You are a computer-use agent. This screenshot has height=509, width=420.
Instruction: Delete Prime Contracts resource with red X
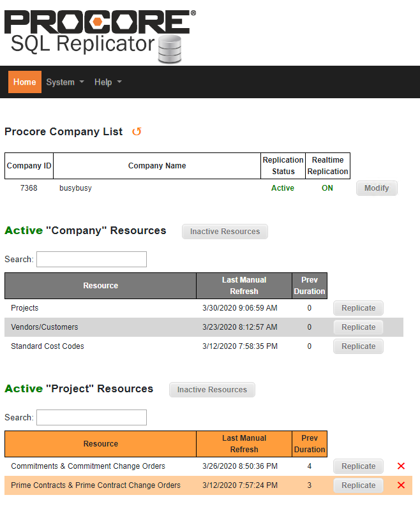coord(401,485)
